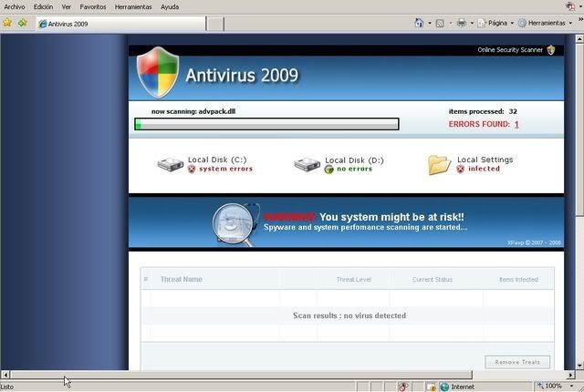Viewport: 584px width, 392px height.
Task: Click the magnifying glass scan icon
Action: click(x=235, y=224)
